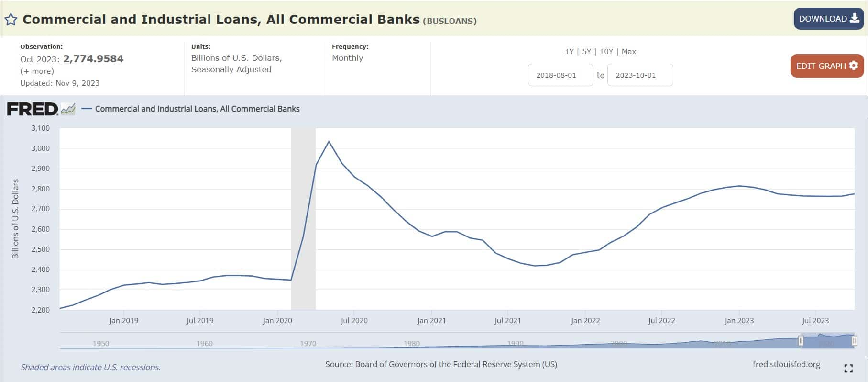Open the EDIT GRAPH panel
868x382 pixels.
click(827, 66)
